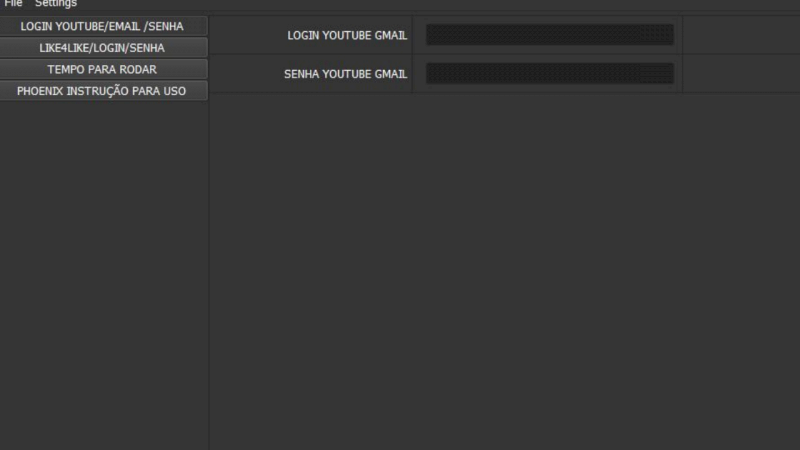Image resolution: width=800 pixels, height=450 pixels.
Task: Click the bottom border under the SENHA row
Action: coord(500,93)
